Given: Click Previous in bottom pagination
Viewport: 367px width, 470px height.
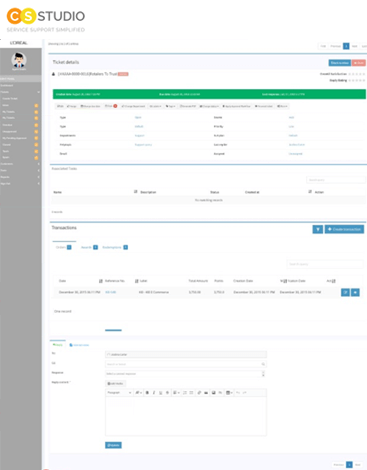Looking at the screenshot, I should (339, 465).
